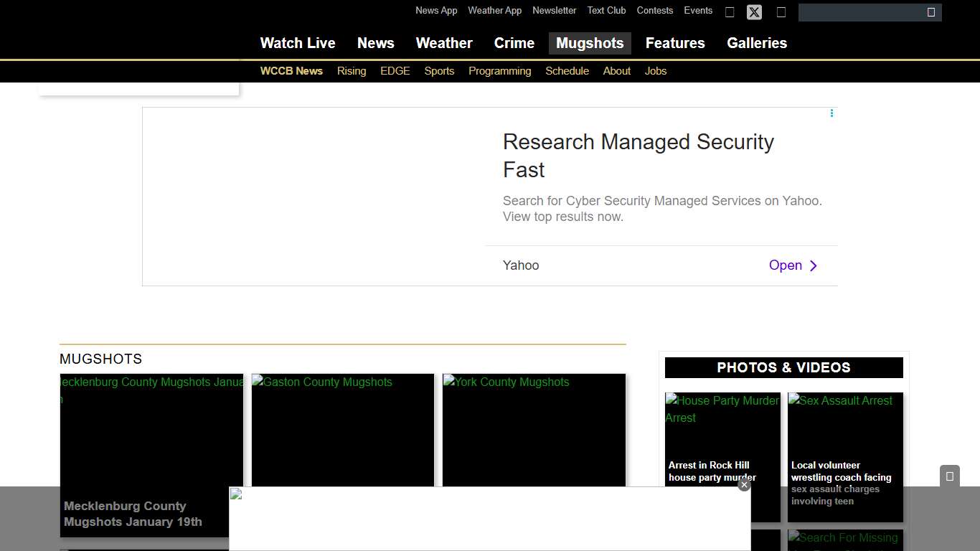The height and width of the screenshot is (551, 980).
Task: Click the chevron arrow beside Open
Action: pyautogui.click(x=814, y=266)
